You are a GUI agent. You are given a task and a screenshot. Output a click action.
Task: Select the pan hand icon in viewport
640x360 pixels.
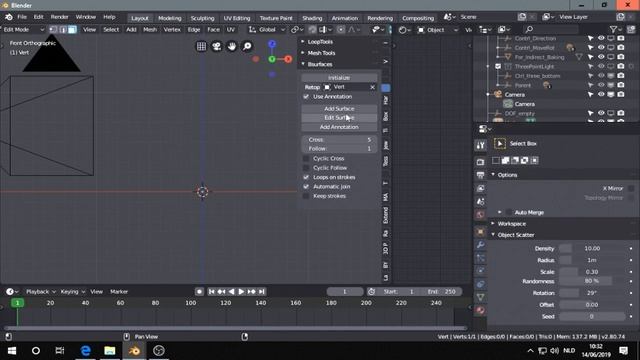232,46
